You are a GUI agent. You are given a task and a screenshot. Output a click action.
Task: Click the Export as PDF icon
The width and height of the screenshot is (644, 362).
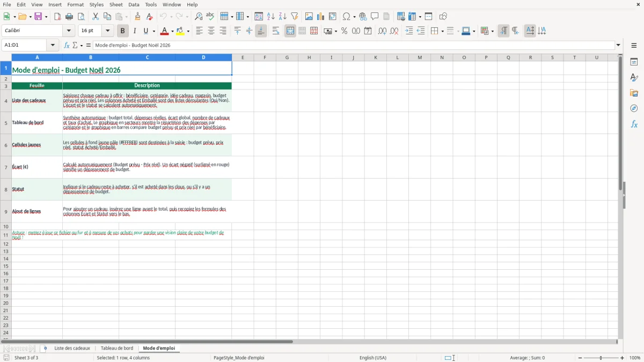pos(57,17)
